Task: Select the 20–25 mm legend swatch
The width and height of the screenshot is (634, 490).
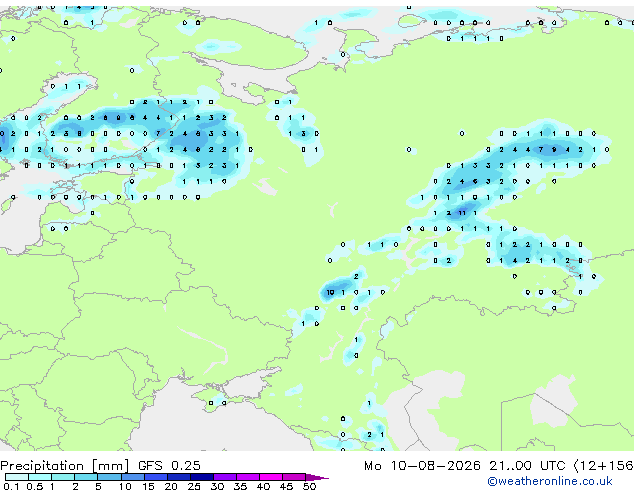Action: [178, 477]
